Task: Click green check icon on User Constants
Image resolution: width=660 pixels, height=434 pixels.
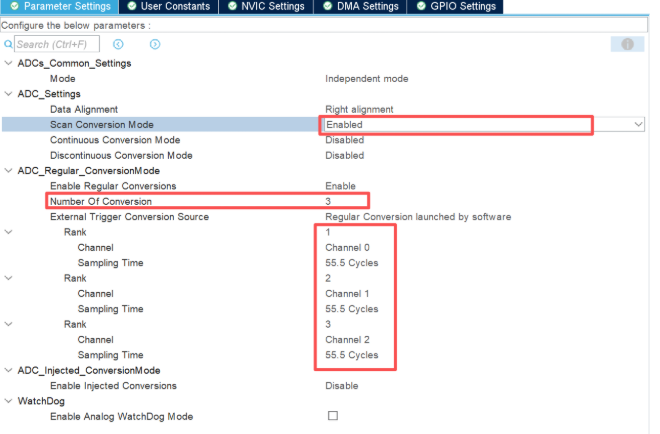Action: [132, 6]
